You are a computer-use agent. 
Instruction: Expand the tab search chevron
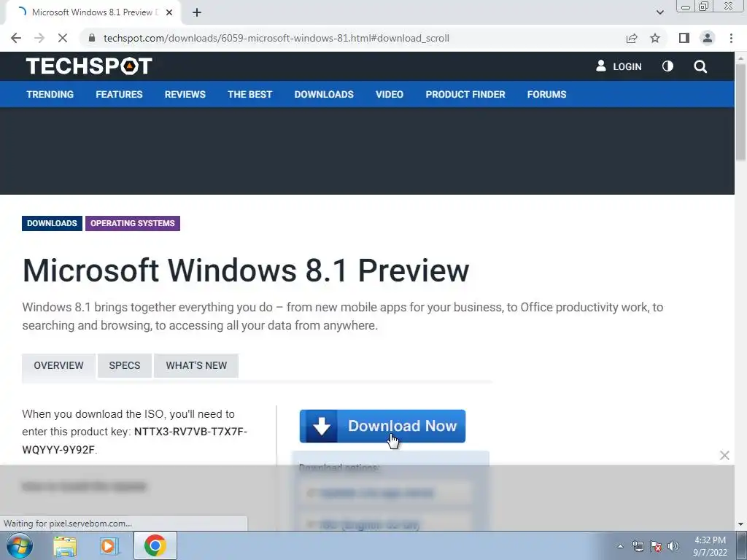tap(659, 12)
